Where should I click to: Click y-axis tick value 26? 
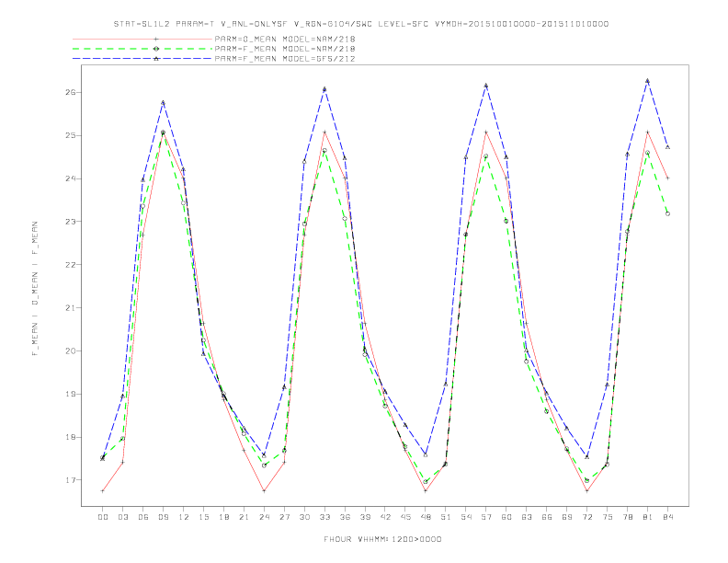pyautogui.click(x=71, y=92)
